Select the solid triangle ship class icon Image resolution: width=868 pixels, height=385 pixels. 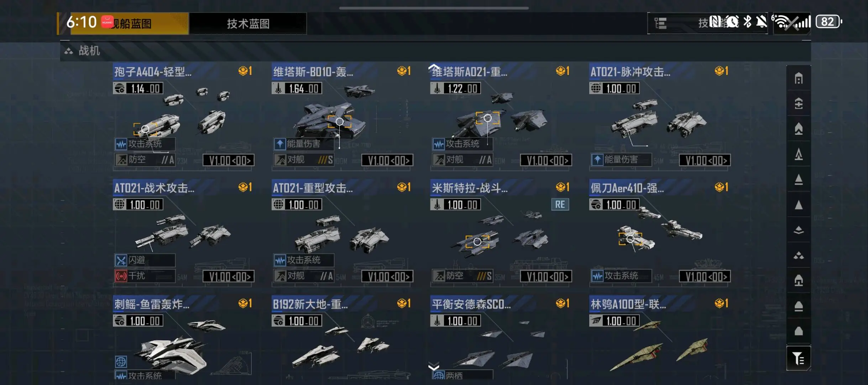click(x=799, y=205)
